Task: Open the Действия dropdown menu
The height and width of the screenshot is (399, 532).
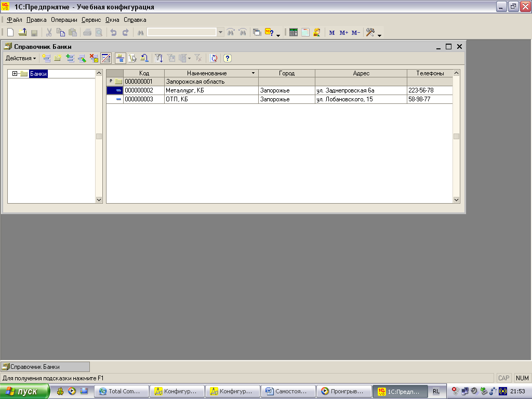Action: click(21, 58)
